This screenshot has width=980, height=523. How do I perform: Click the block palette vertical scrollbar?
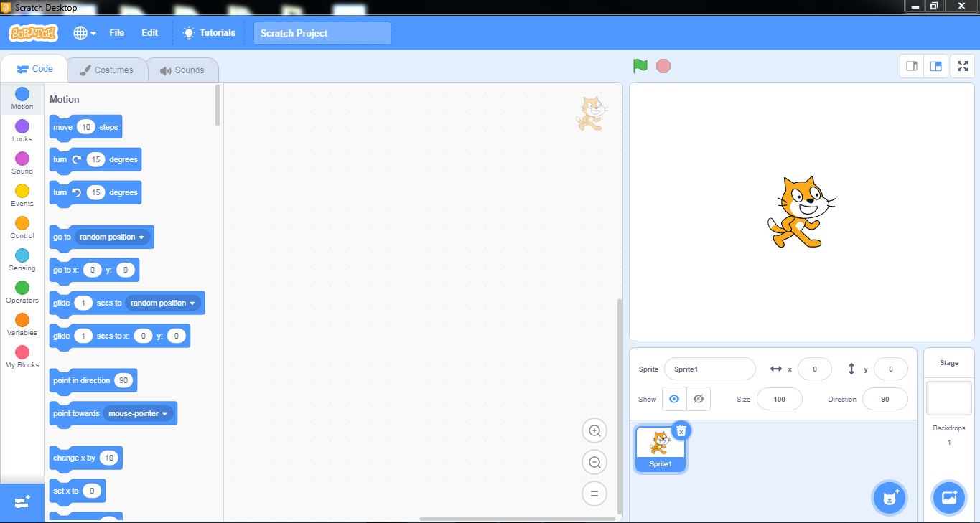point(218,105)
